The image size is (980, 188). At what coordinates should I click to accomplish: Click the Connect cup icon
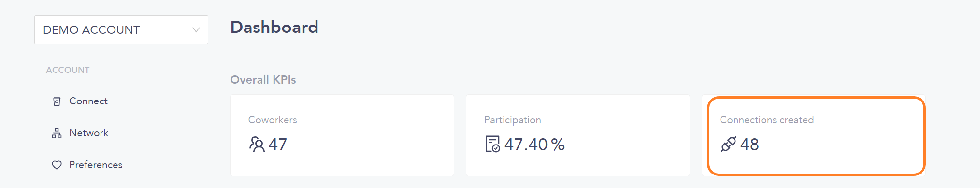(x=57, y=101)
